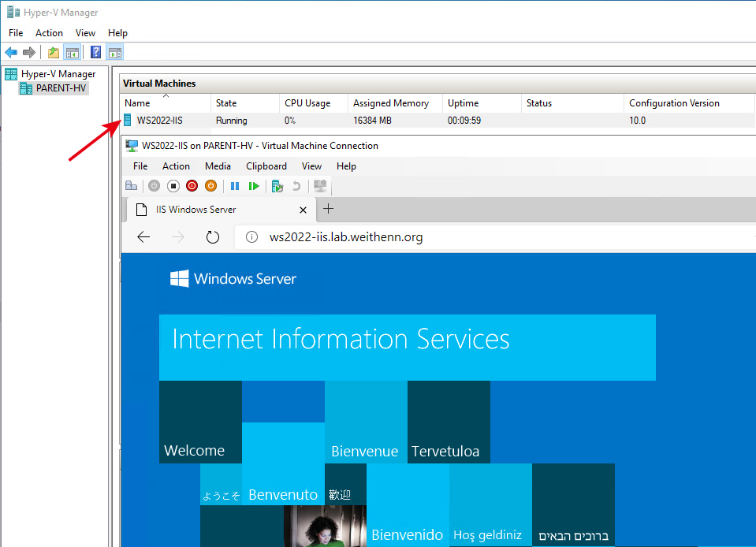Toggle the Show/Hide Action Pane toolbar icon
Viewport: 756px width, 547px height.
click(115, 52)
